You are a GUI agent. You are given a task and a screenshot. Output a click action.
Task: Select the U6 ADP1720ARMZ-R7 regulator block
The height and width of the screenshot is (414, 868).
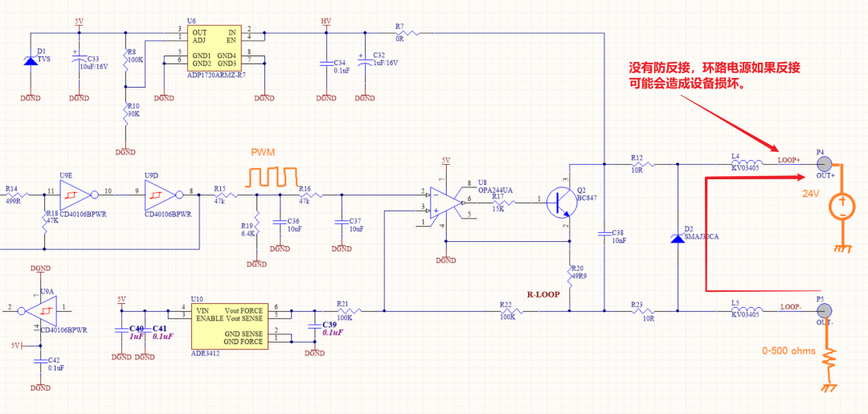point(215,49)
